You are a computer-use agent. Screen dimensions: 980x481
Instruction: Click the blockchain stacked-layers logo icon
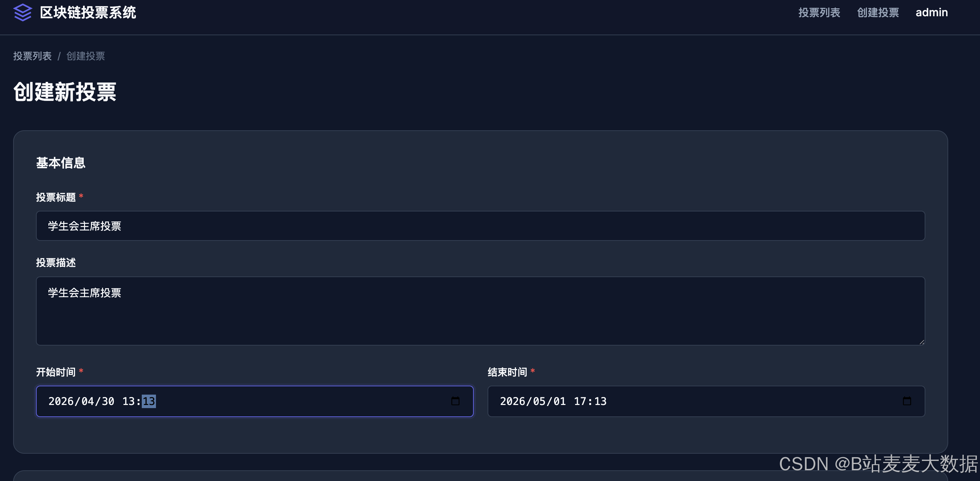(x=22, y=12)
